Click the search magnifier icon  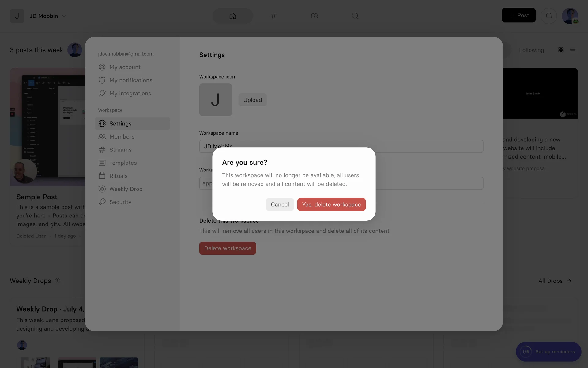[355, 16]
